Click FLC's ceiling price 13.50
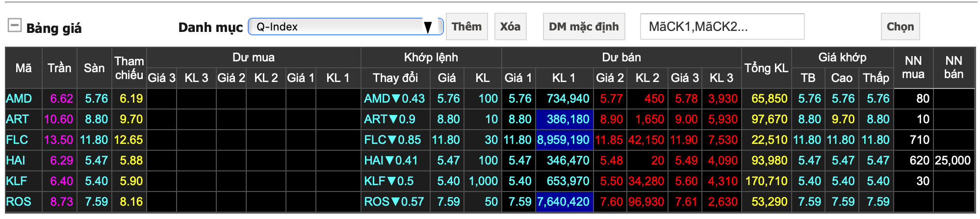The image size is (980, 219). pyautogui.click(x=58, y=140)
